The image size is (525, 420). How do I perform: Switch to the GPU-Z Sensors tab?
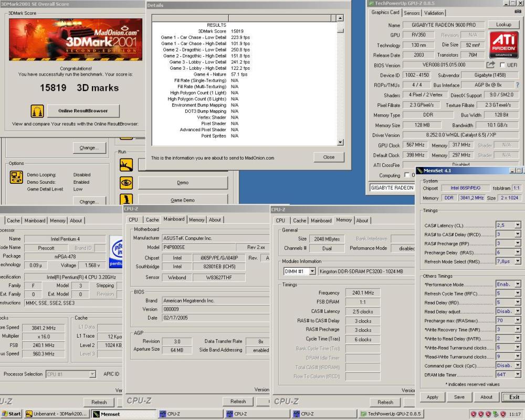click(x=412, y=13)
